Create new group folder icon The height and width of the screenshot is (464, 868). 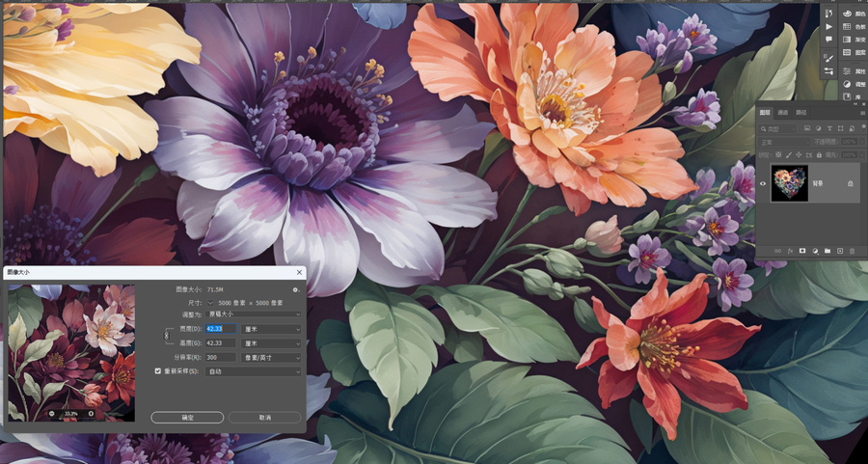(827, 251)
